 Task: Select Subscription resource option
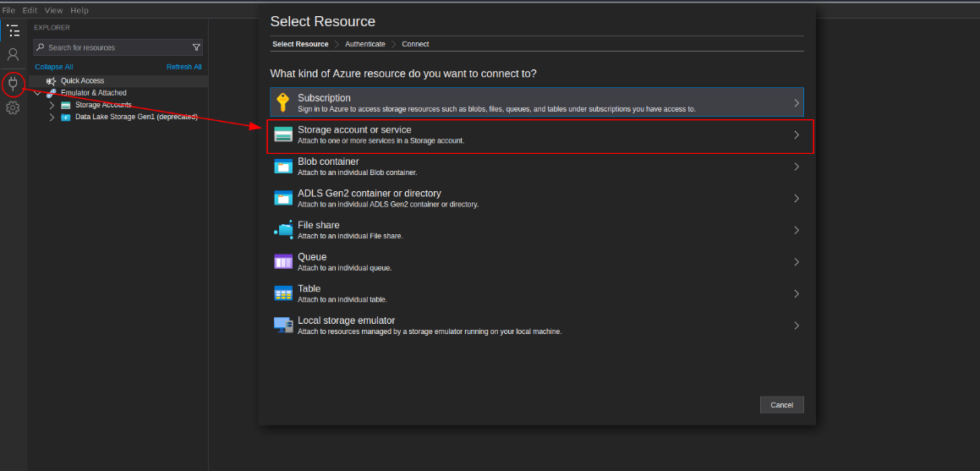point(537,102)
